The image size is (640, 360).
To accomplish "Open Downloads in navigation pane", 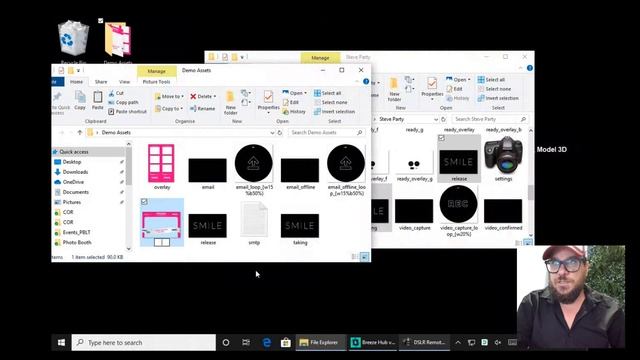I will pyautogui.click(x=75, y=172).
